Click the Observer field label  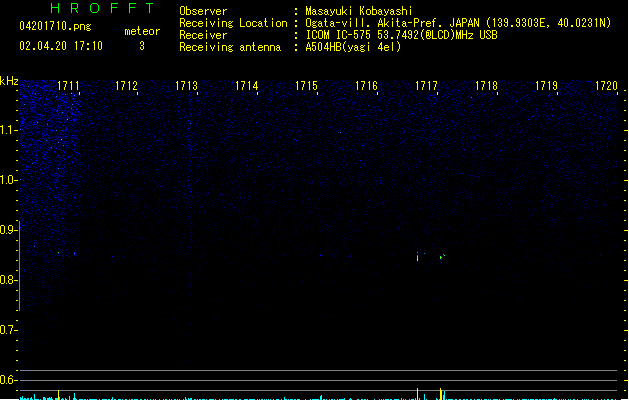(x=203, y=11)
